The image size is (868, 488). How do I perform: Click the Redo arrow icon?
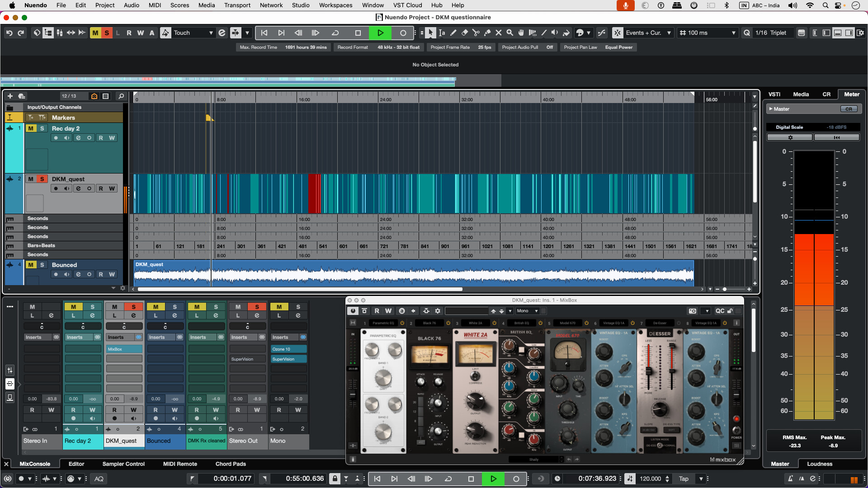[x=20, y=33]
